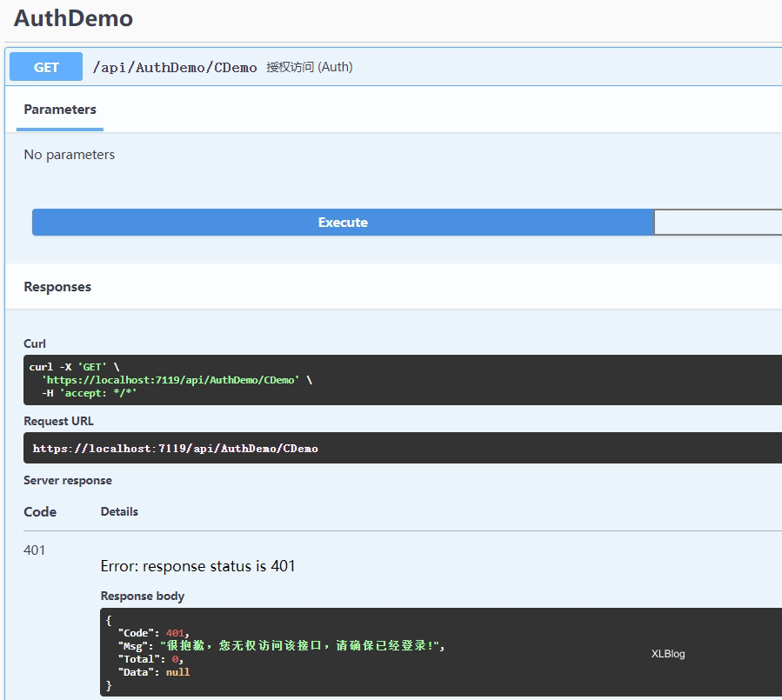Click the blue GET method badge
782x700 pixels.
pyautogui.click(x=46, y=67)
